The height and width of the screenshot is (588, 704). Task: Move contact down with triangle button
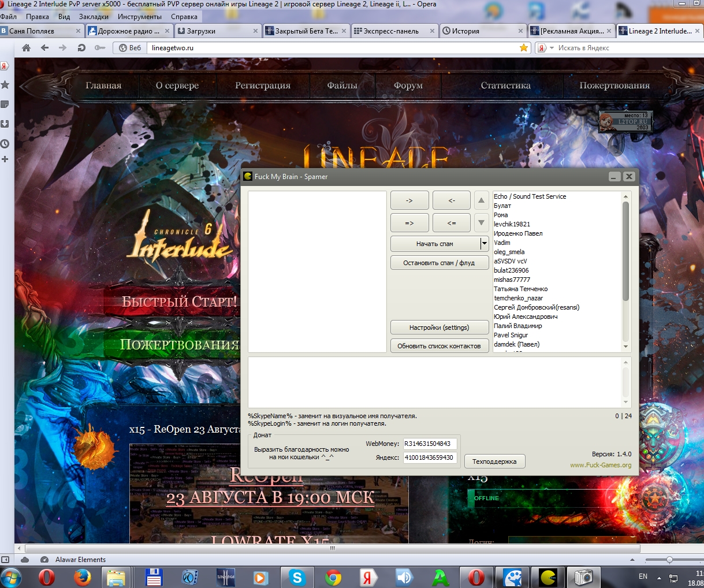click(x=481, y=222)
